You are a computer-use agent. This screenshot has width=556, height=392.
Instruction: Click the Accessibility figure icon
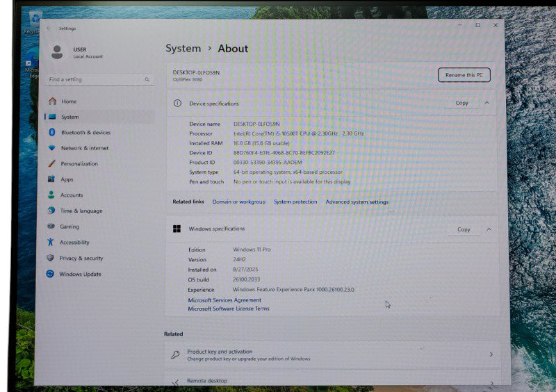50,242
